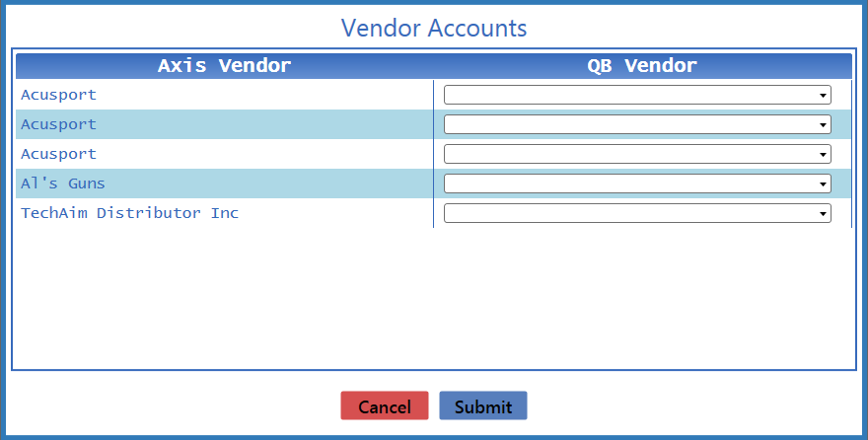Select the TechAim Distributor Inc vendor name
This screenshot has height=440, width=868.
coord(129,213)
